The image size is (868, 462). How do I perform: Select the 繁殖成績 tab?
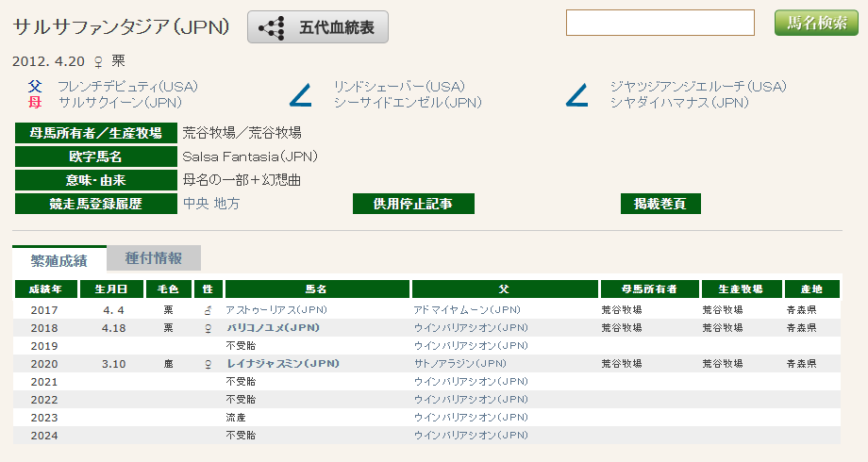click(59, 259)
